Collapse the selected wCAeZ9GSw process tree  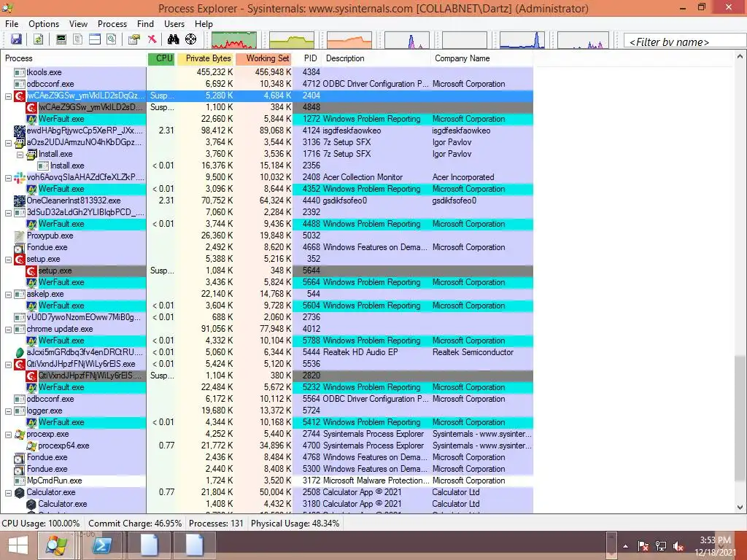(8, 96)
